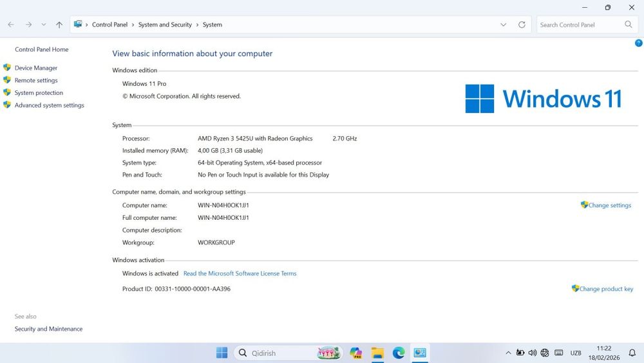Viewport: 644px width, 363px height.
Task: Select System breadcrumb in address bar
Action: [213, 25]
